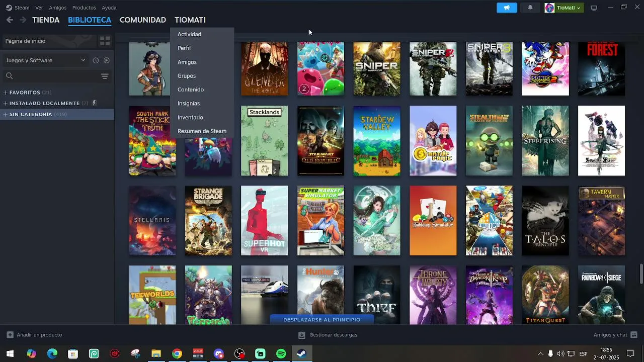Click the ready-to-play filter icon

click(106, 60)
